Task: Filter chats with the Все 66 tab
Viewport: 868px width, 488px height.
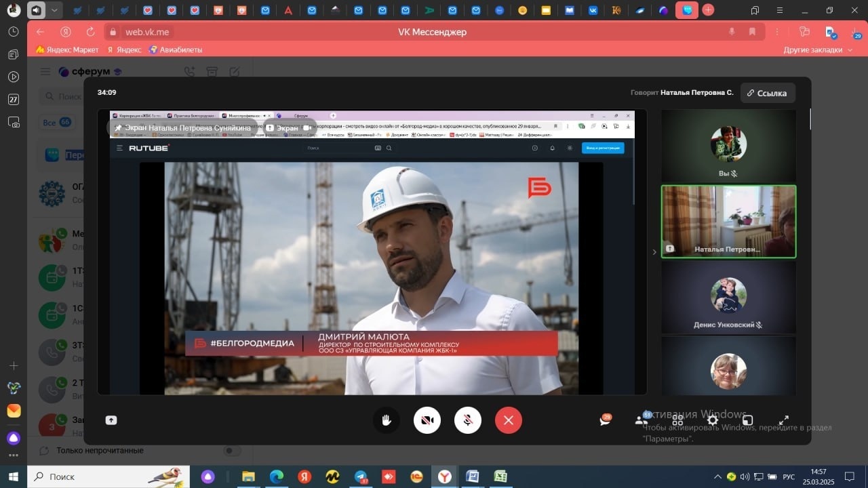Action: (x=57, y=123)
